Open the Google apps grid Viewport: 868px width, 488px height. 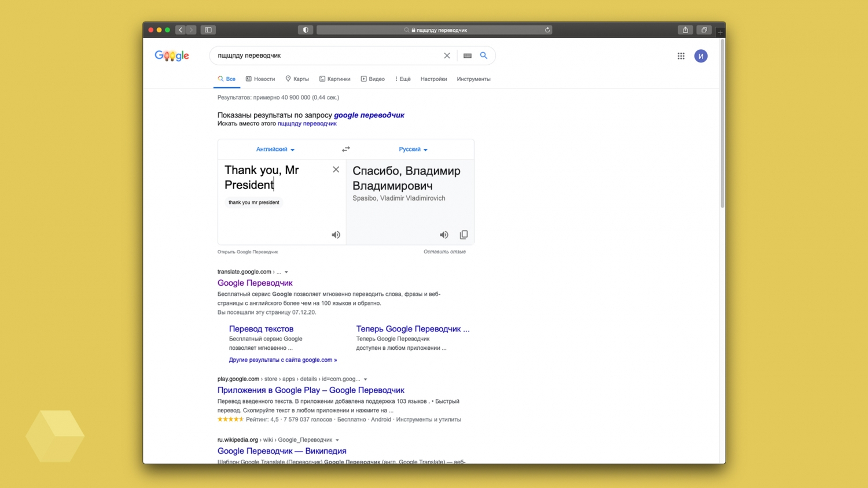tap(681, 56)
